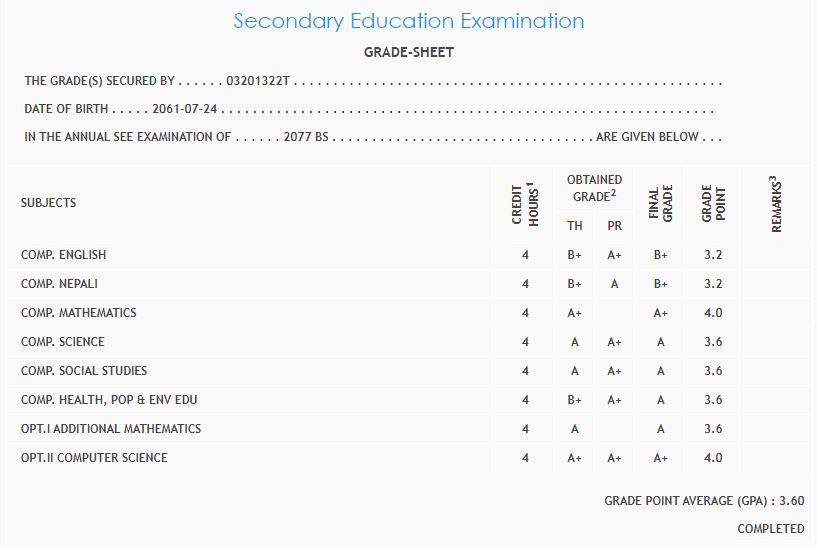Click OPT.I ADDITIONAL MATHEMATICS subject

click(x=111, y=429)
